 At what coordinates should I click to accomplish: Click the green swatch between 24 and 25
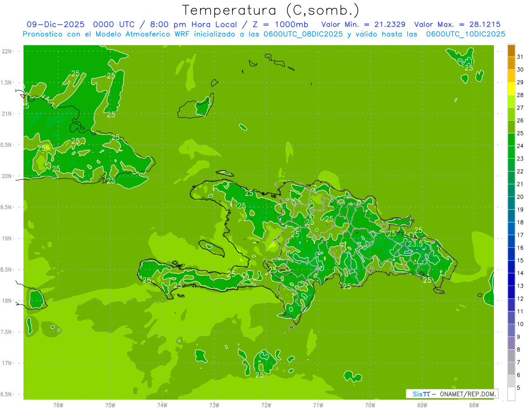click(511, 139)
